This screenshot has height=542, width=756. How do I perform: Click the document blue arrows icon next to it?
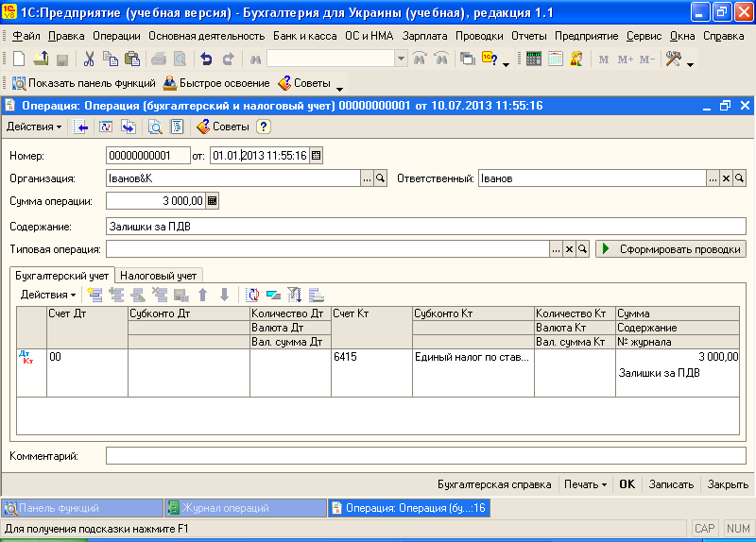[x=105, y=127]
